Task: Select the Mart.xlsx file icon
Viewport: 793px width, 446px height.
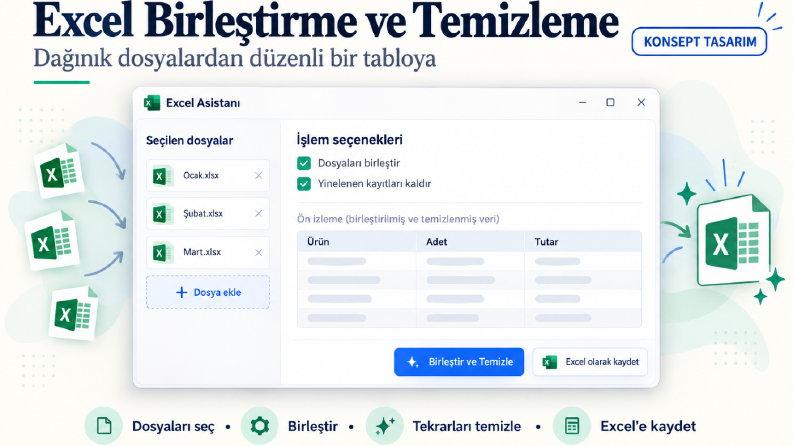Action: coord(162,252)
